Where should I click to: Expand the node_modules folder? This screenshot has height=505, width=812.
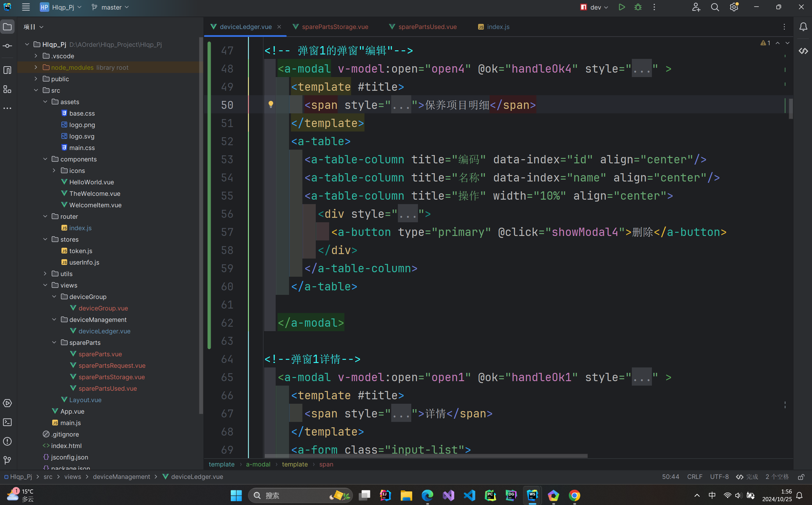(36, 67)
